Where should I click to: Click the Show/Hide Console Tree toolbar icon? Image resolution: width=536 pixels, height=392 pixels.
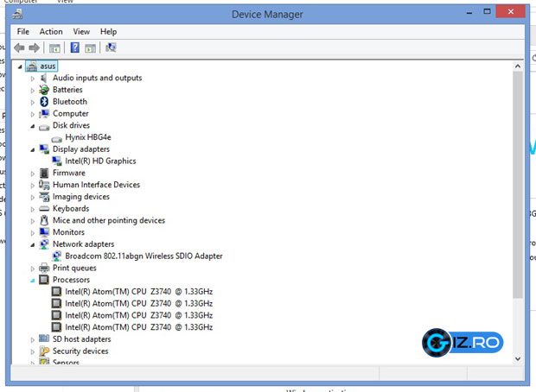54,48
